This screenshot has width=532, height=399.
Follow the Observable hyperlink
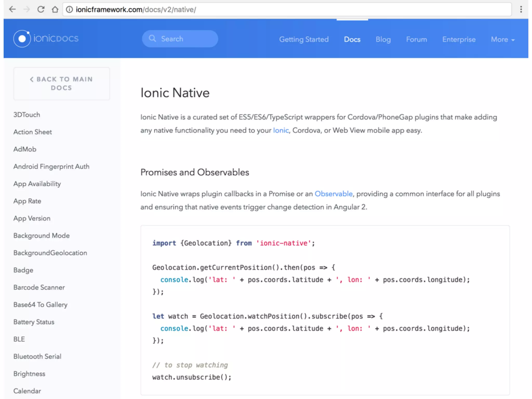[334, 194]
